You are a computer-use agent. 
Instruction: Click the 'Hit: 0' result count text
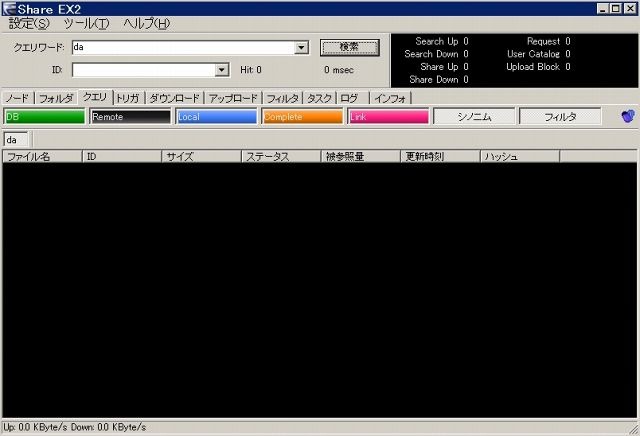[251, 70]
